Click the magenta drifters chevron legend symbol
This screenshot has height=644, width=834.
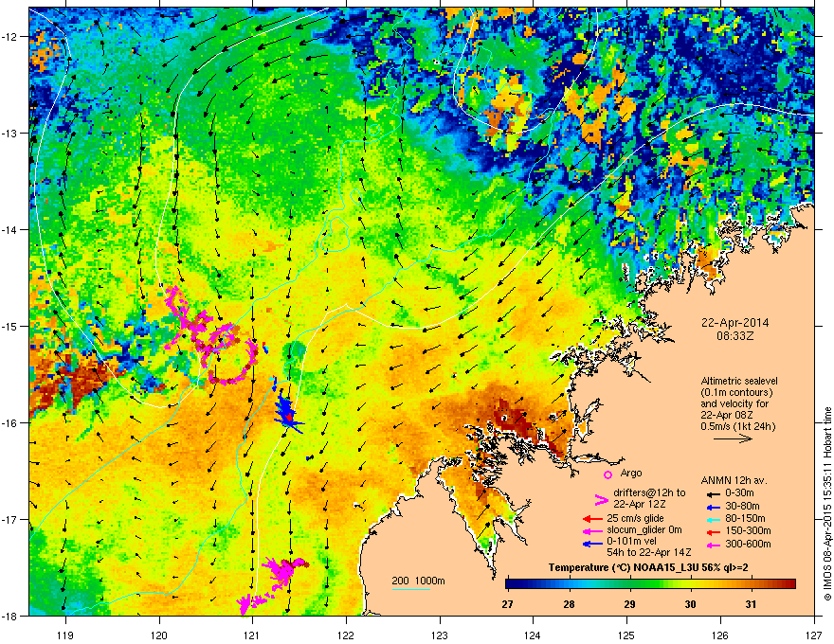(601, 499)
